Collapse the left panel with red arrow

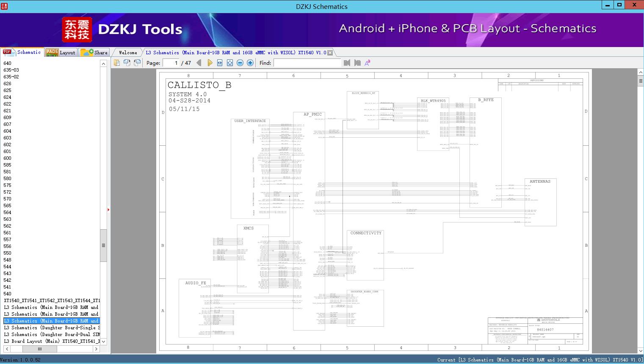(108, 210)
